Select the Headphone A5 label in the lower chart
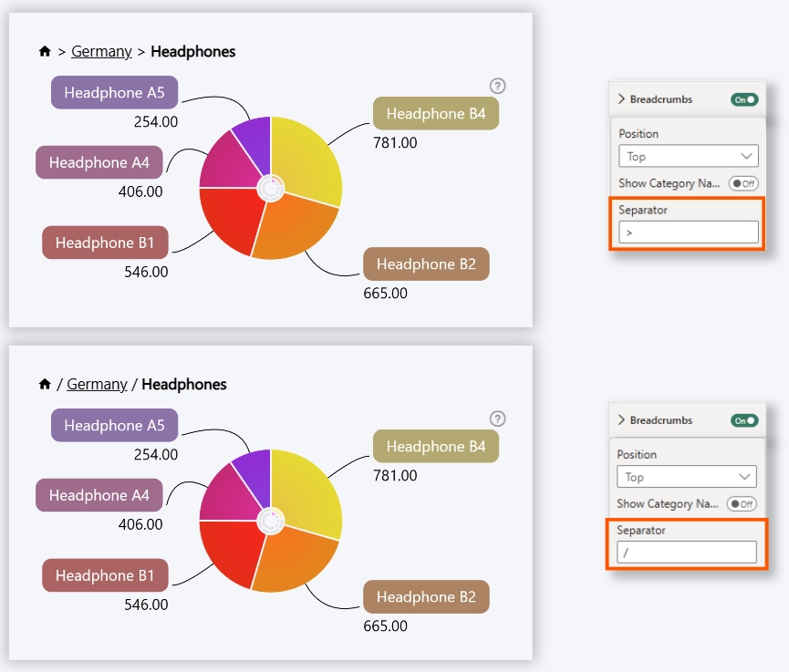789x672 pixels. (114, 426)
